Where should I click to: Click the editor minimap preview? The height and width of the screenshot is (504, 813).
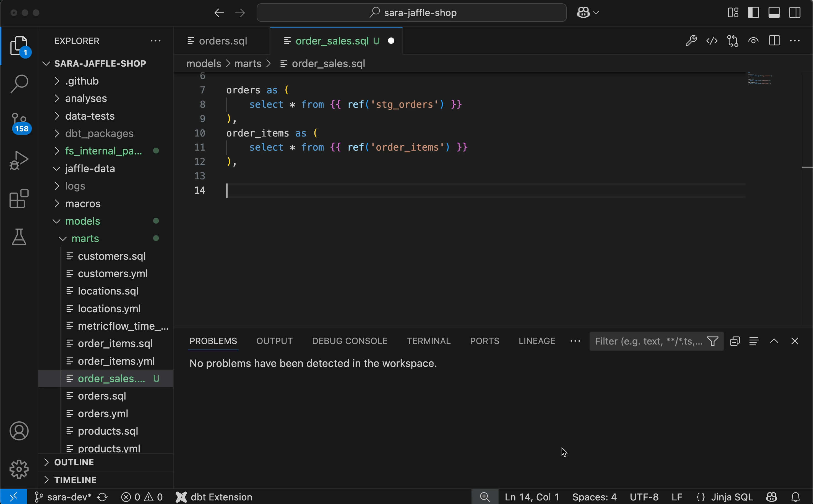click(759, 79)
